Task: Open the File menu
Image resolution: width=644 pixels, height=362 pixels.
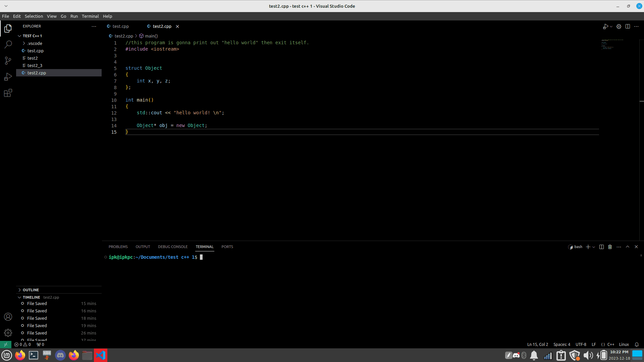Action: pos(5,16)
